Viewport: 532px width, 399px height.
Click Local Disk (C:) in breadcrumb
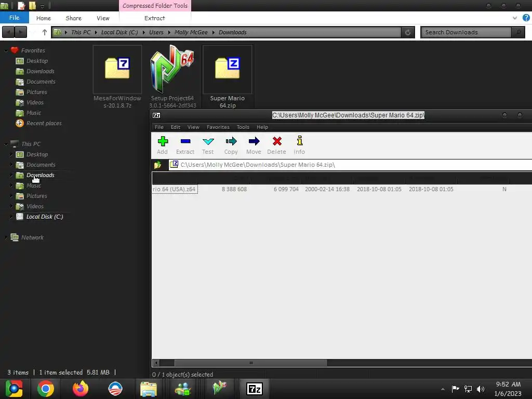[x=119, y=32]
